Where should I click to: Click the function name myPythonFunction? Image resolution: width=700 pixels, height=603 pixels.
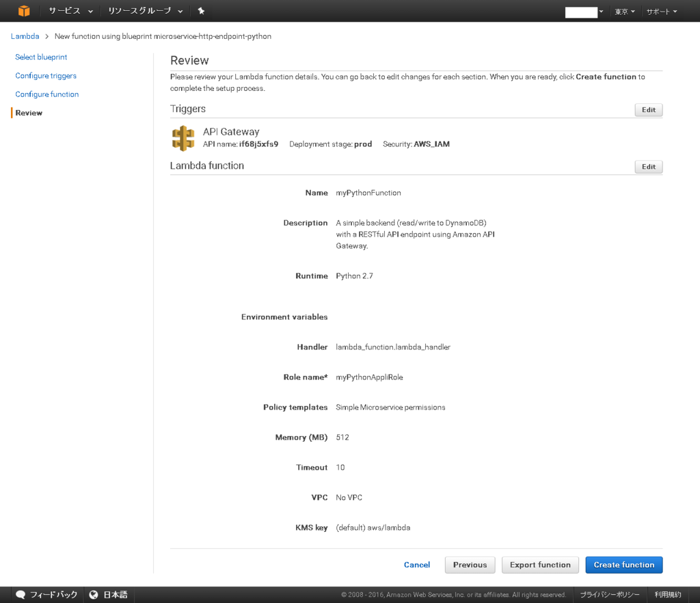pyautogui.click(x=368, y=193)
